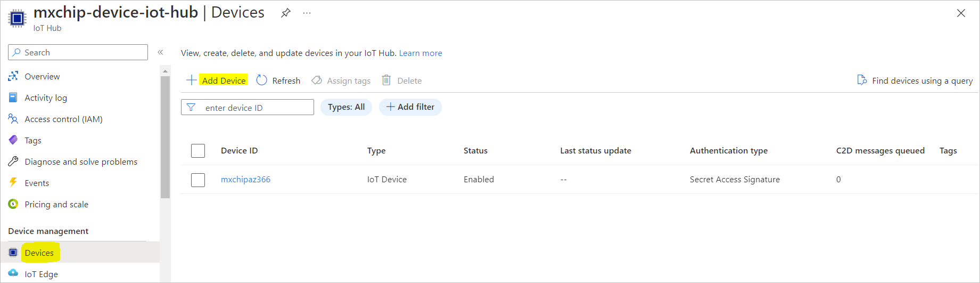Click Access control (IAM) people icon
This screenshot has height=283, width=980.
(x=13, y=119)
